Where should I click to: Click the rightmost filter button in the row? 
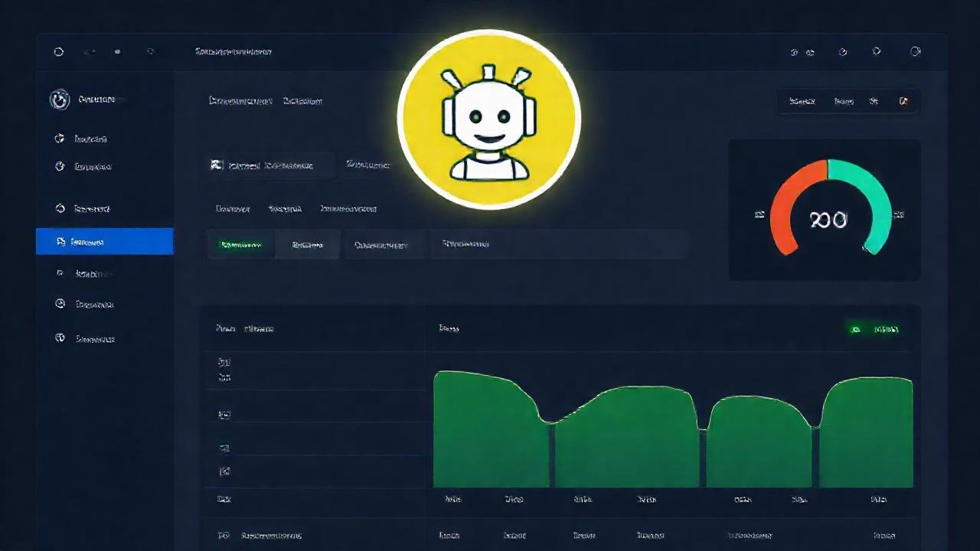465,244
